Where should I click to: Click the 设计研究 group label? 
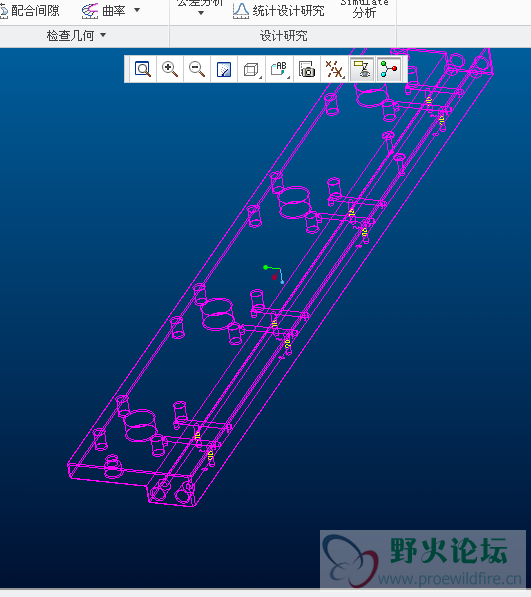tap(284, 36)
